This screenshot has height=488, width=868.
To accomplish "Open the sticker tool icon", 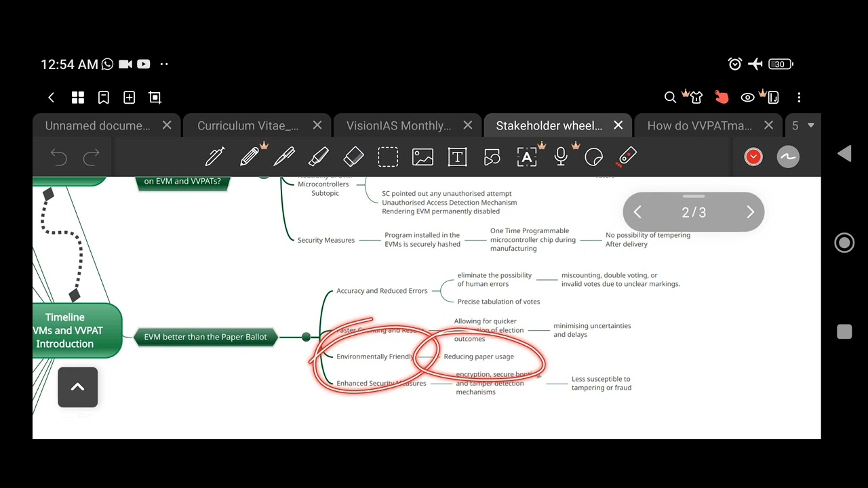I will (x=593, y=157).
